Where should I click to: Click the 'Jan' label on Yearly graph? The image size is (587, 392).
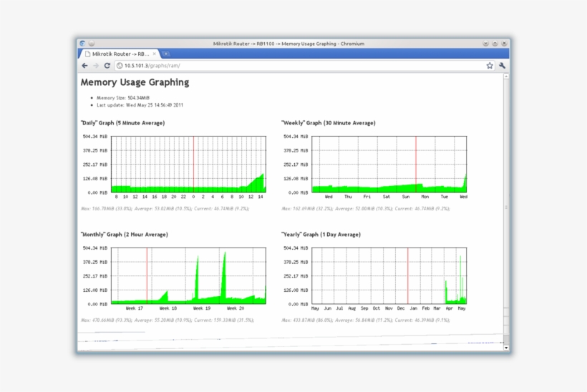[413, 308]
